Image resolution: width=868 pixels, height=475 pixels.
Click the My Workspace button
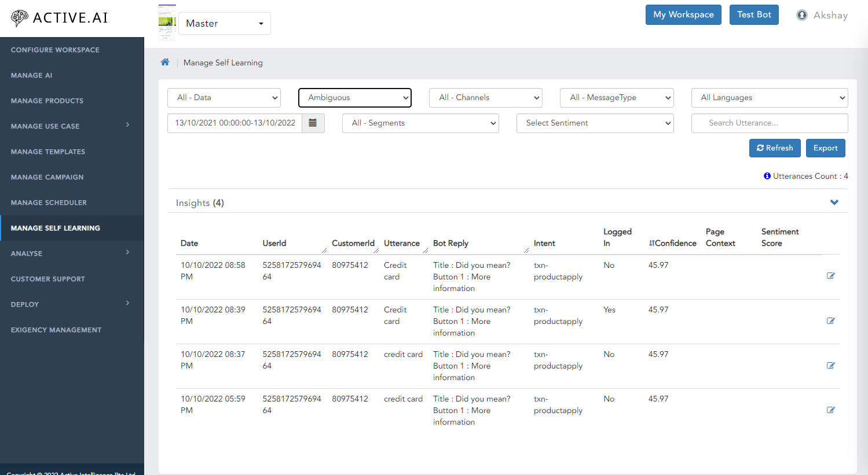(x=683, y=14)
